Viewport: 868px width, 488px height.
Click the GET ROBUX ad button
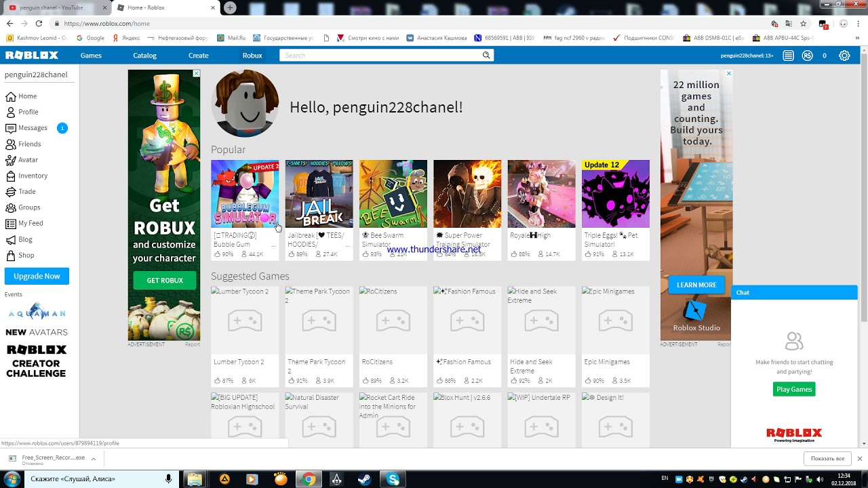pyautogui.click(x=165, y=281)
